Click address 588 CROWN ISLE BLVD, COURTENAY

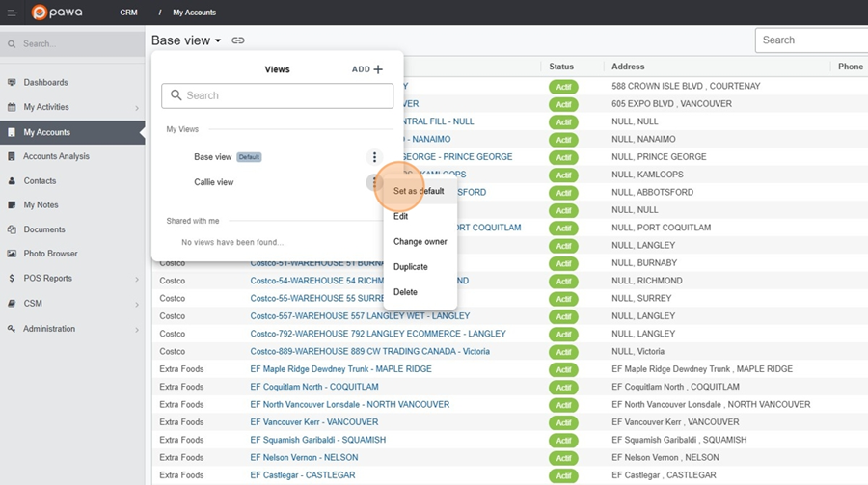coord(686,87)
